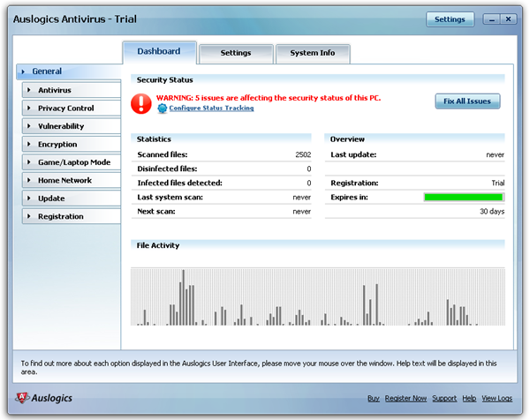Click the Last system scan label
The image size is (530, 420).
170,197
